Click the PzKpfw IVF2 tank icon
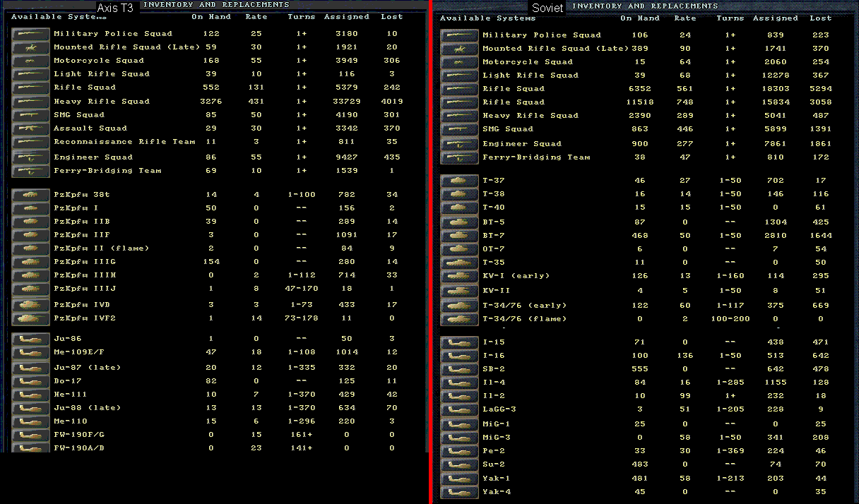The image size is (859, 504). 31,318
